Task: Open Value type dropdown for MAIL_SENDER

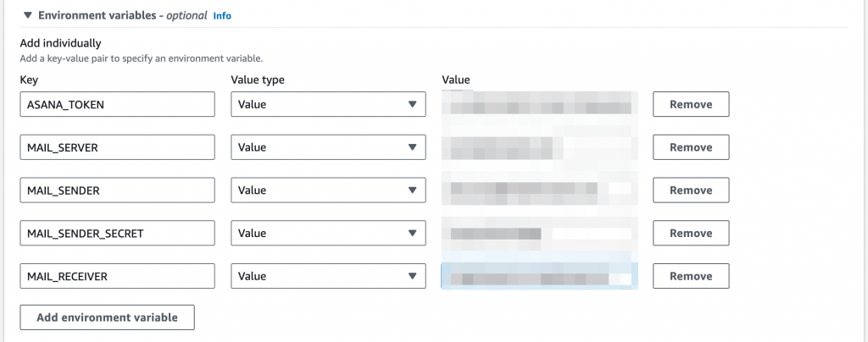Action: coord(328,190)
